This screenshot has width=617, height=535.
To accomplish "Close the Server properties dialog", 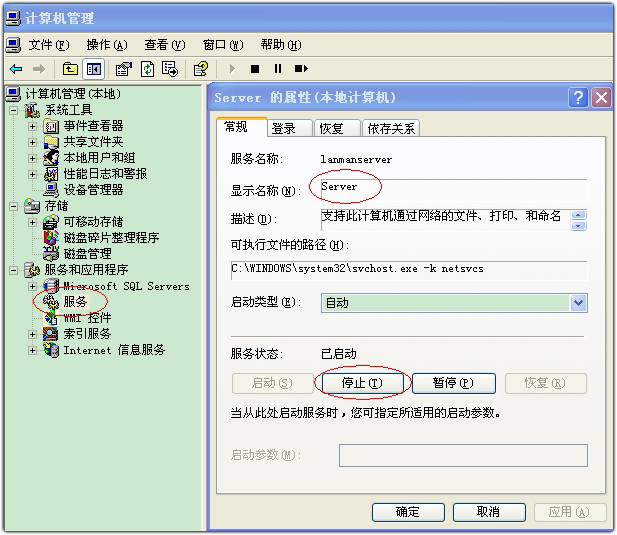I will [x=601, y=97].
